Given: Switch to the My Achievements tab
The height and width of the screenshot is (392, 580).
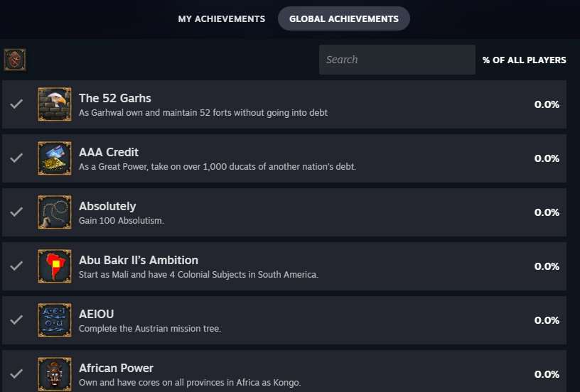Looking at the screenshot, I should [222, 19].
